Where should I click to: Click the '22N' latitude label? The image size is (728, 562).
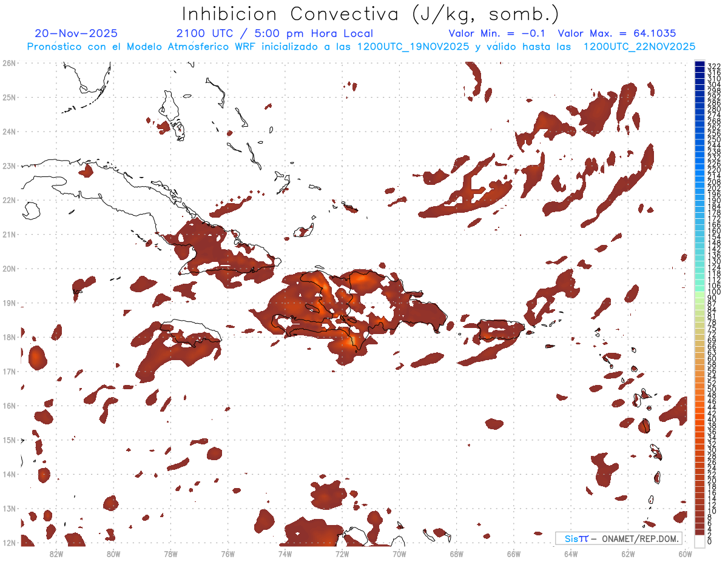pyautogui.click(x=8, y=200)
